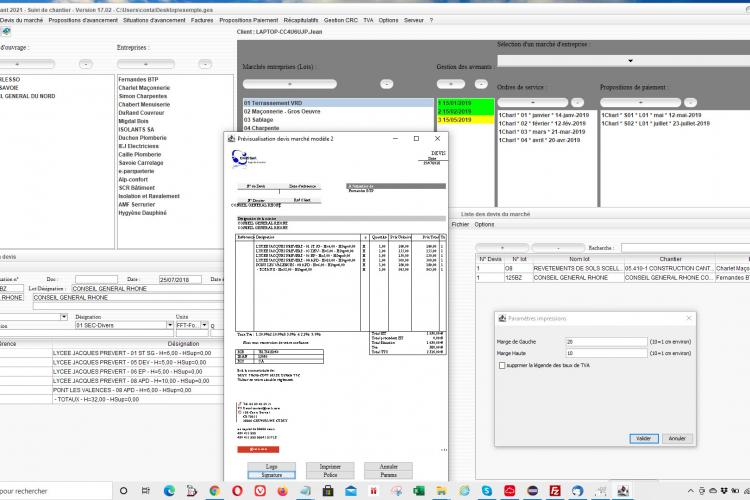The image size is (750, 500).
Task: Click the Imprimer button in preview
Action: [330, 467]
